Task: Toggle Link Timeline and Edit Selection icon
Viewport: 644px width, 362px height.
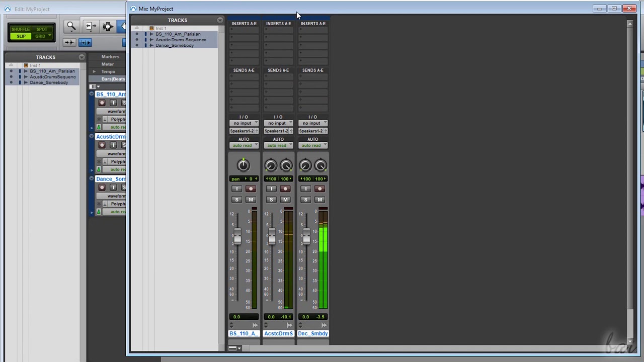Action: (85, 42)
